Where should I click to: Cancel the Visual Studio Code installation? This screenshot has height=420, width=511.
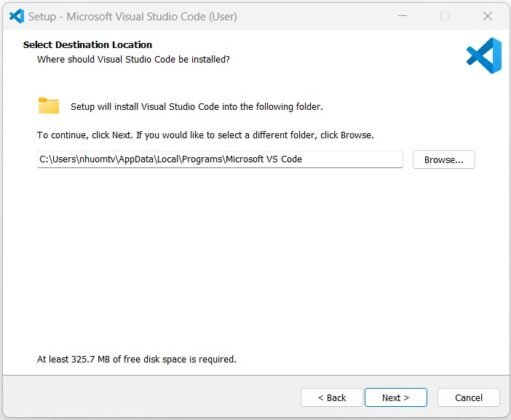[x=468, y=398]
